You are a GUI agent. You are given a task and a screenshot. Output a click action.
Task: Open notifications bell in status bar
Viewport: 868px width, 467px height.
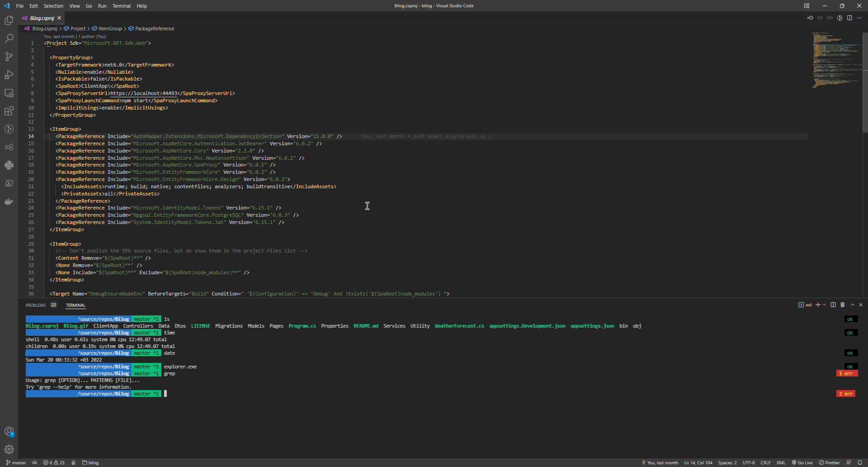pyautogui.click(x=860, y=462)
